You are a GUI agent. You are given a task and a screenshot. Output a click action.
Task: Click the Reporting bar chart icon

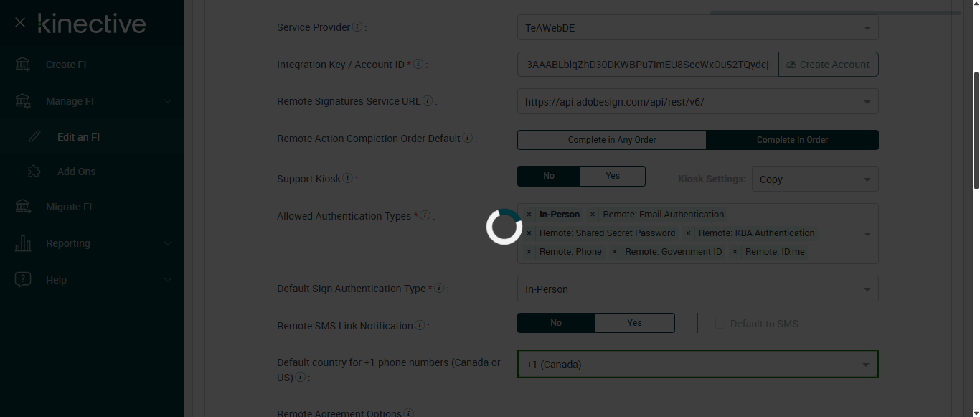[x=23, y=243]
